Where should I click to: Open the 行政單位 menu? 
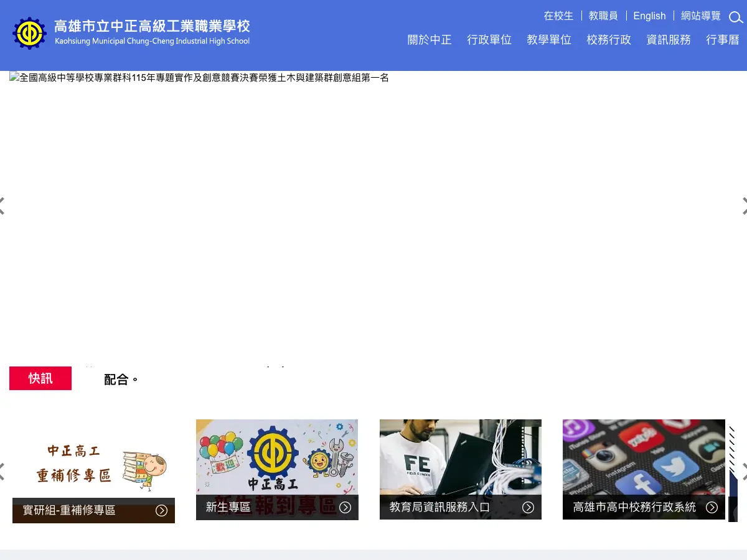(x=489, y=40)
